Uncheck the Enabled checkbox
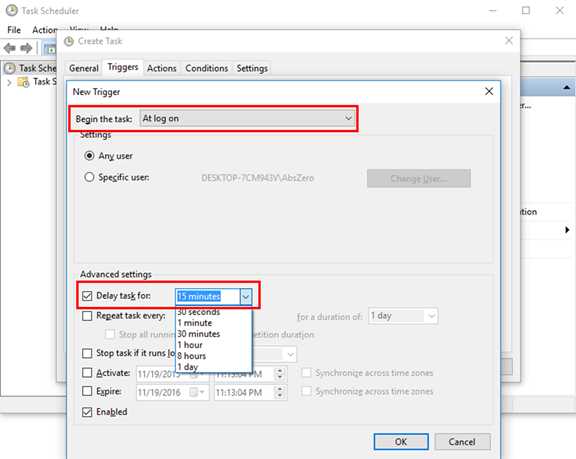 87,412
